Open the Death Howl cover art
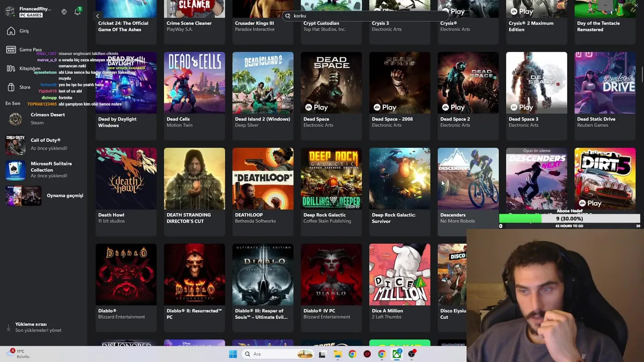644x362 pixels. (126, 178)
